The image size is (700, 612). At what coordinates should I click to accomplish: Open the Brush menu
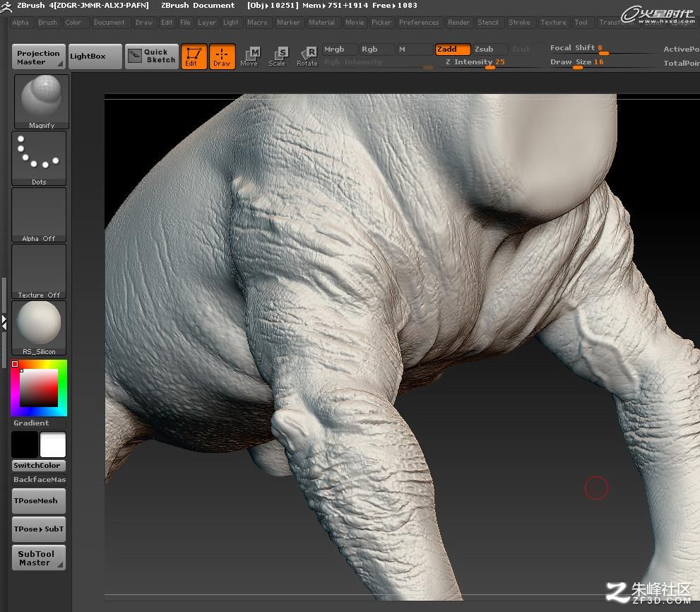pos(47,23)
